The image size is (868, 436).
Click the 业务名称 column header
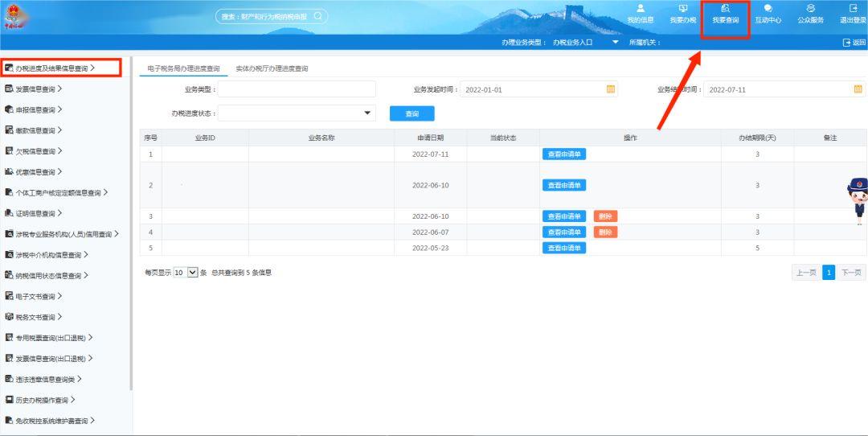click(x=321, y=138)
